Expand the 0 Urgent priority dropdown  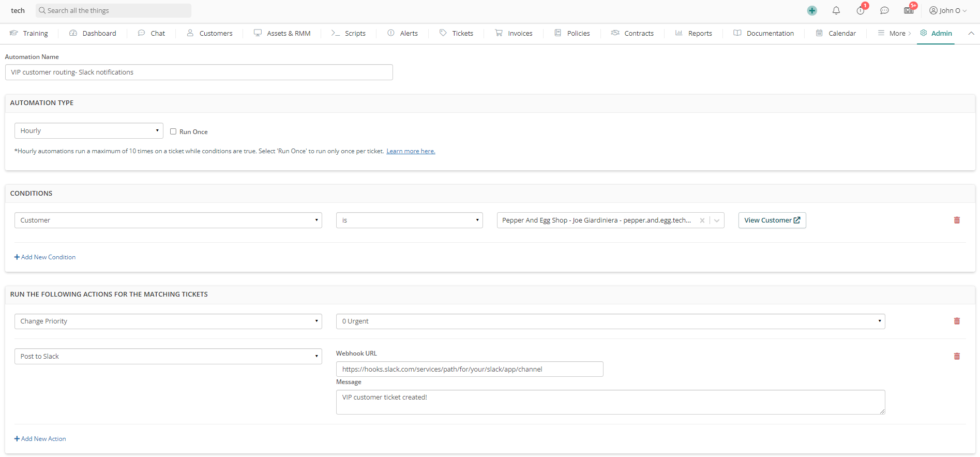[x=610, y=321]
